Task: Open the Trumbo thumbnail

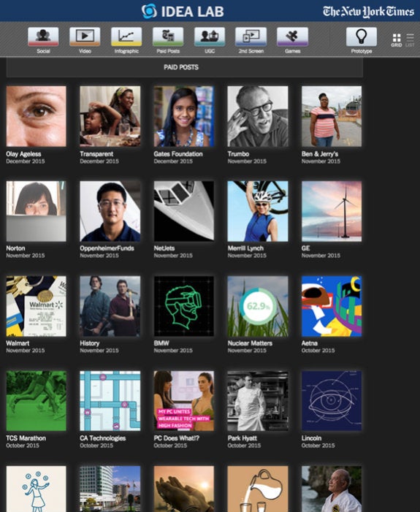Action: coord(258,116)
